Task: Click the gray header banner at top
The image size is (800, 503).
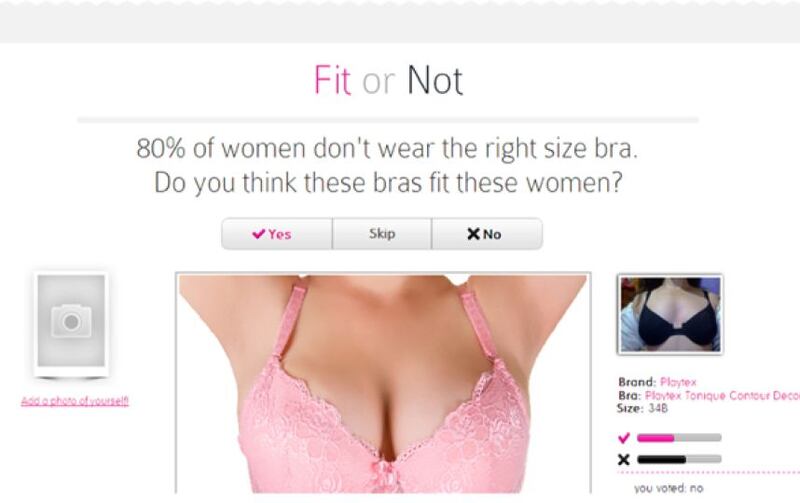Action: click(x=400, y=21)
